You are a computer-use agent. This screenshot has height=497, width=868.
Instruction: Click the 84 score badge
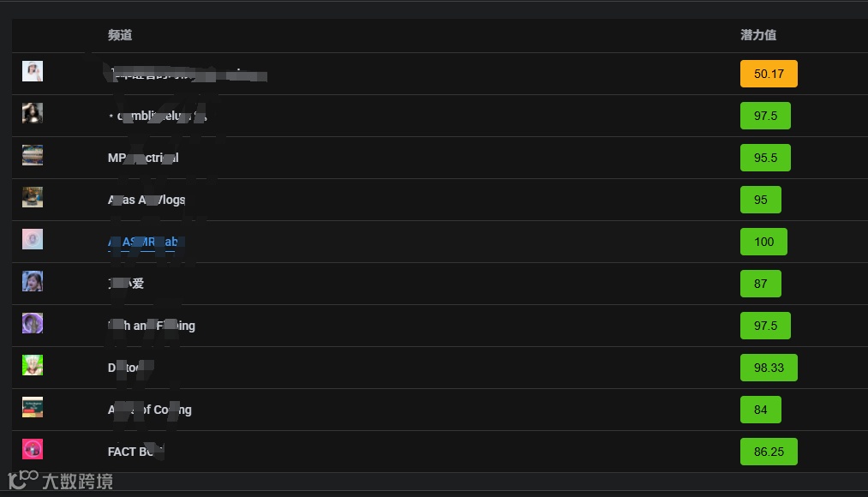(x=761, y=410)
